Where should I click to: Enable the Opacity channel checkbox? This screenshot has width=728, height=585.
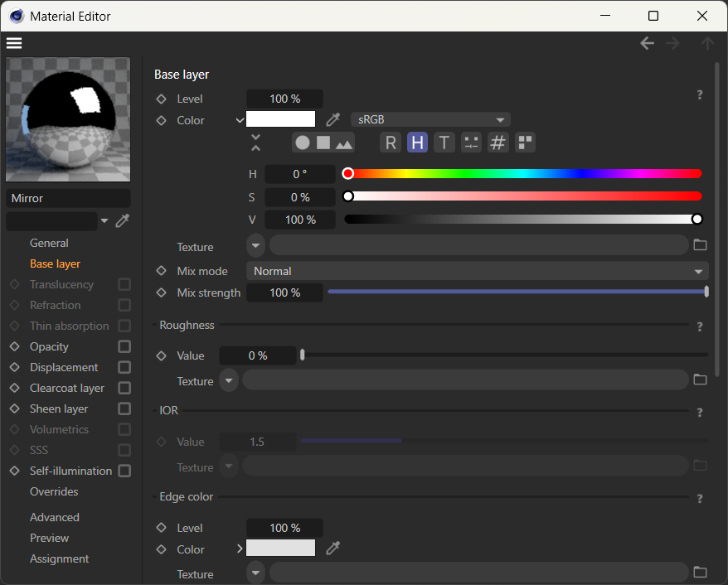tap(124, 346)
